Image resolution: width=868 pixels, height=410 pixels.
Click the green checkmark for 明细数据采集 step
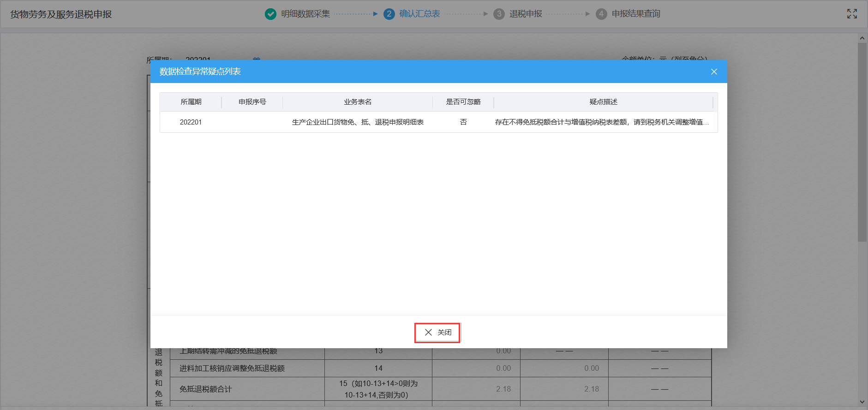[270, 14]
